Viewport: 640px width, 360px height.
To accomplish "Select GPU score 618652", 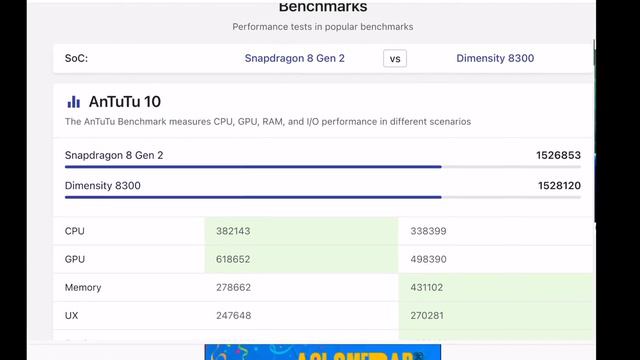I will coord(233,259).
